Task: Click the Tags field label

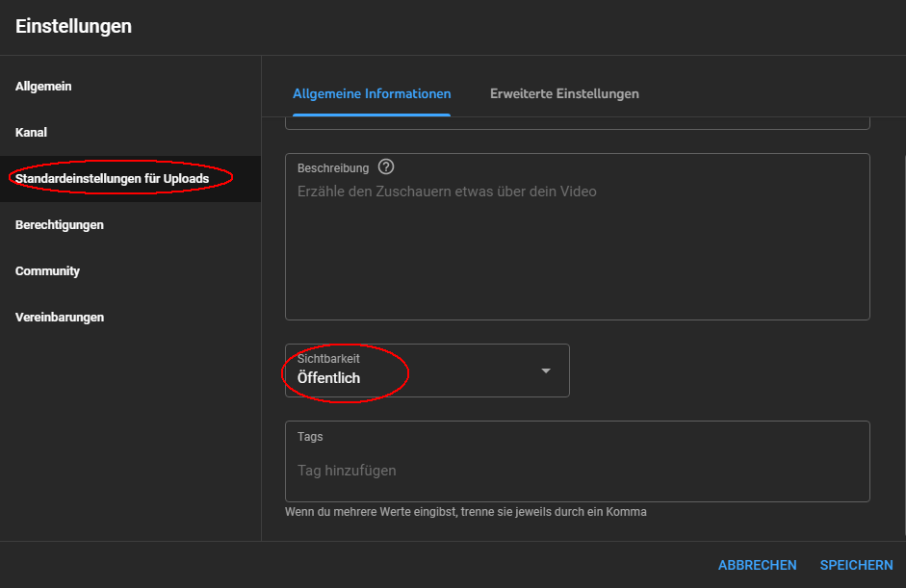Action: pyautogui.click(x=310, y=437)
